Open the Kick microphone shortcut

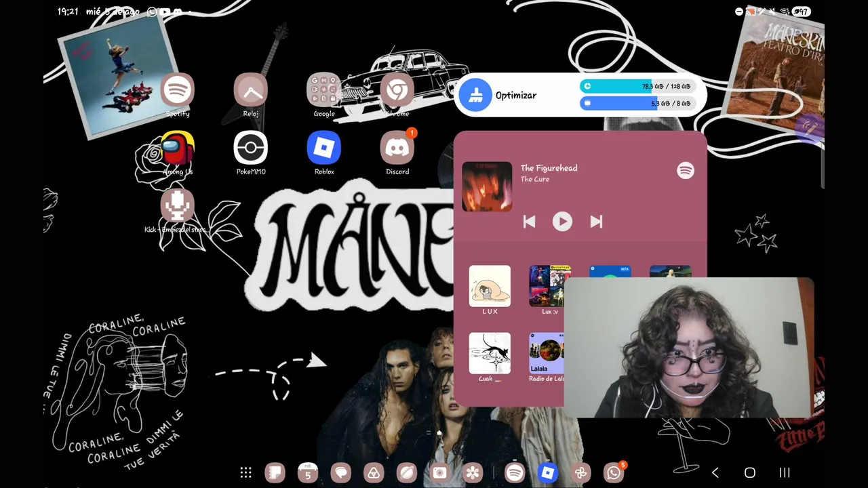pyautogui.click(x=178, y=205)
